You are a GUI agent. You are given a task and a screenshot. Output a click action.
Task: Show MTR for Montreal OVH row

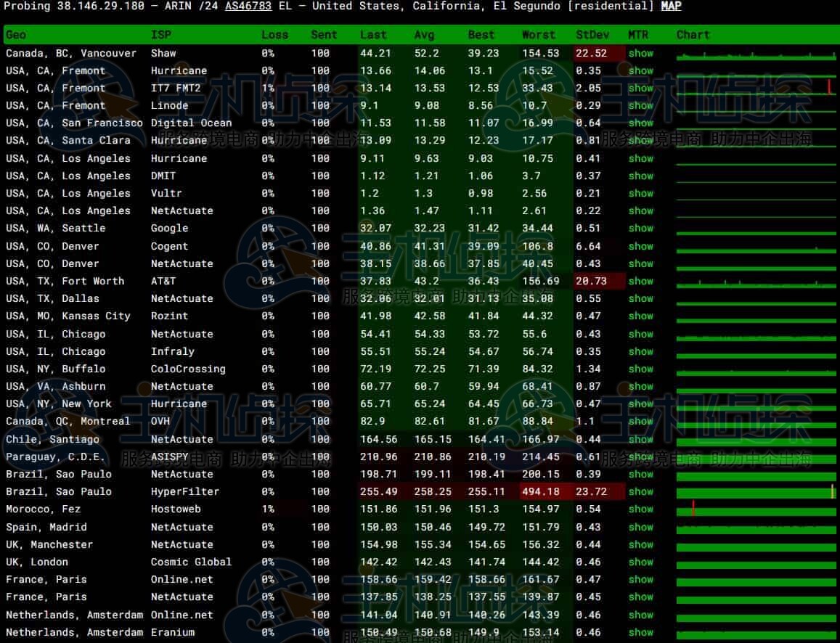point(640,422)
